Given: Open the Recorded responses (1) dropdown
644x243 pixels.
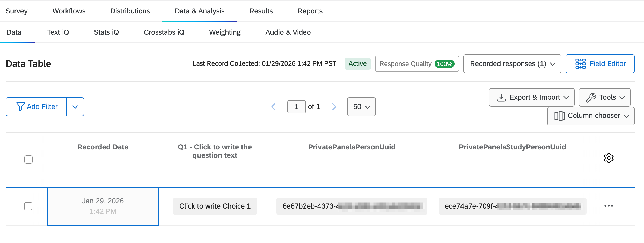Looking at the screenshot, I should pyautogui.click(x=512, y=64).
